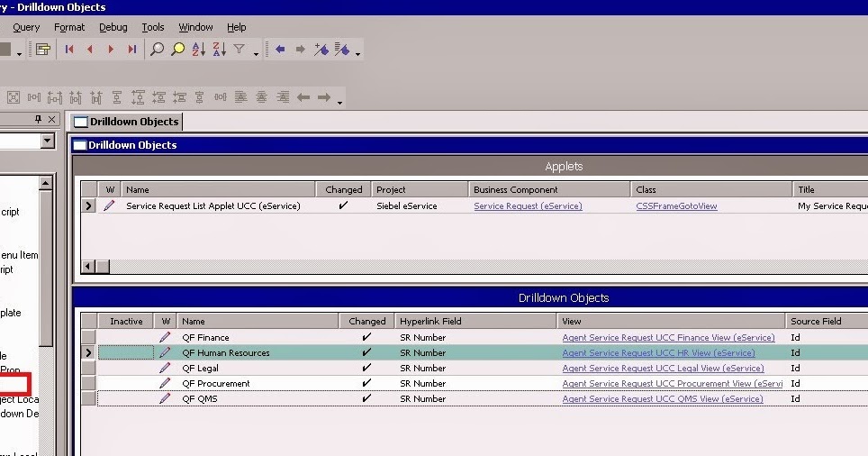Click the Source Field column header

point(827,321)
